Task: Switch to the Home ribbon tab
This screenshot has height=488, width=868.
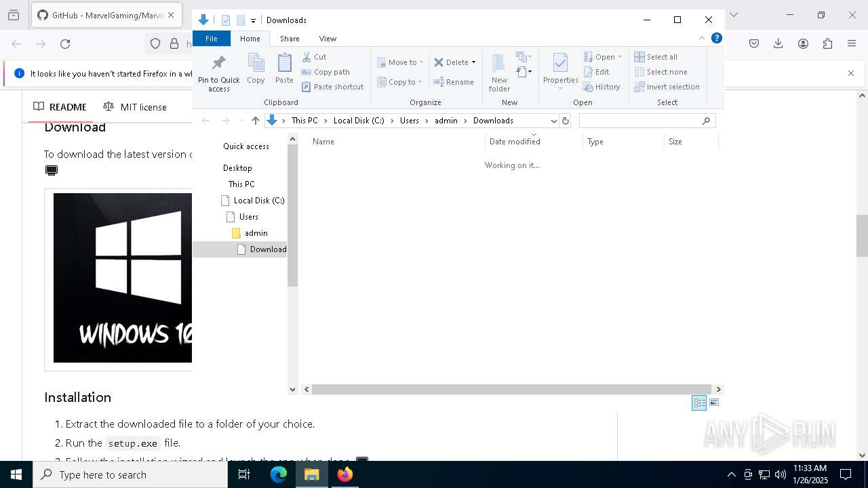Action: coord(250,39)
